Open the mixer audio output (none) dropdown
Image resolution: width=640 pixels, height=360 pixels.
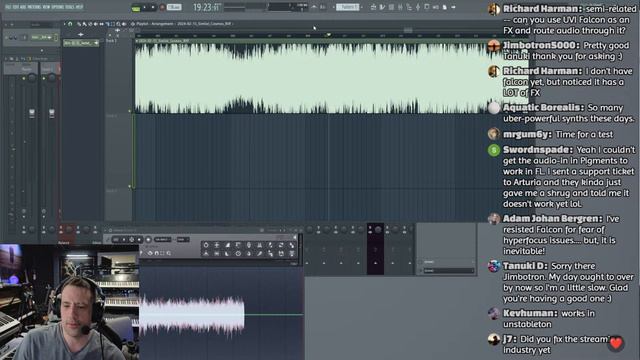(x=448, y=270)
